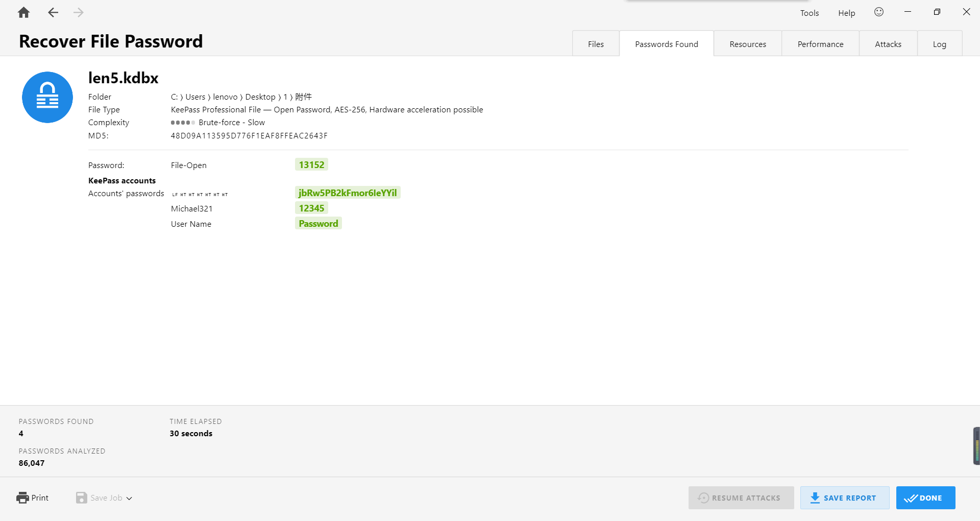Click the smiley feedback icon
The height and width of the screenshot is (521, 980).
coord(878,12)
